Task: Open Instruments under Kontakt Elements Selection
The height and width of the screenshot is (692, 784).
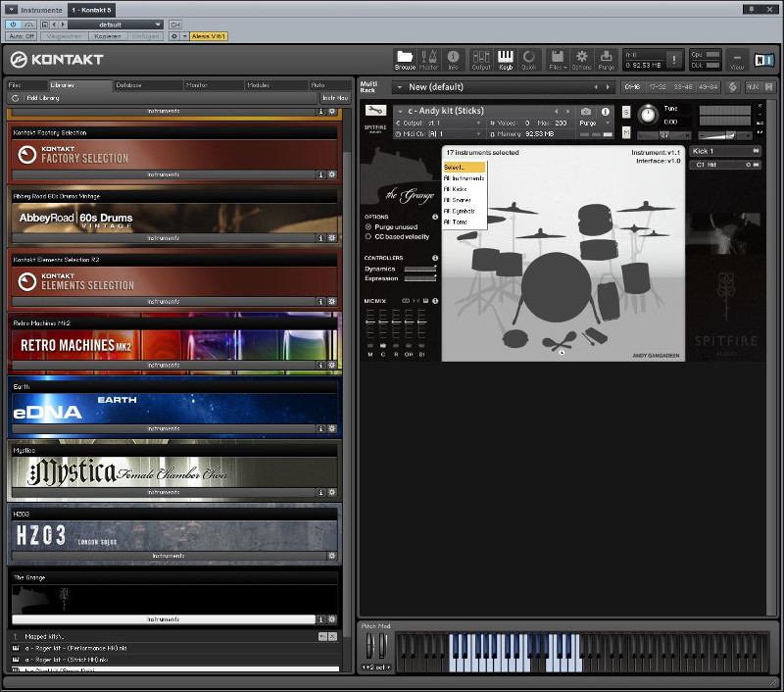Action: pos(164,302)
